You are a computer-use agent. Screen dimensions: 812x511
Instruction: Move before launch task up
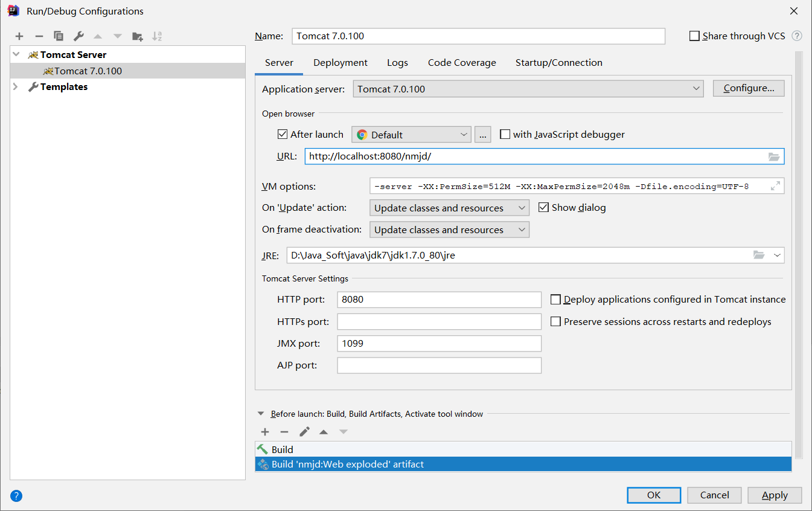pos(324,432)
